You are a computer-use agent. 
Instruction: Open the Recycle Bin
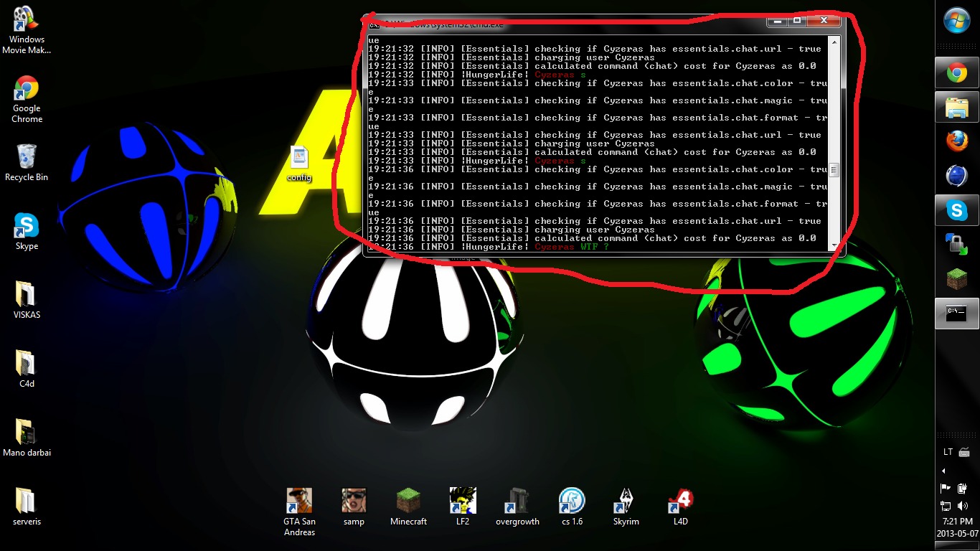tap(27, 159)
